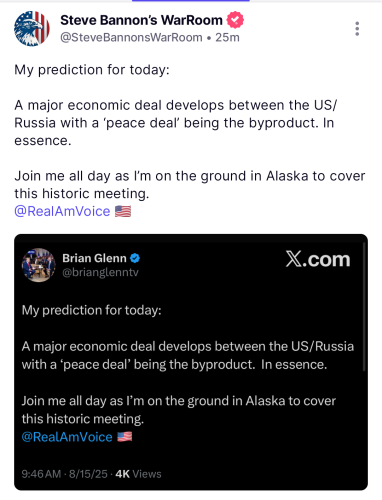Open the blue @RealAmVoice mention in embed
The height and width of the screenshot is (500, 382).
67,437
